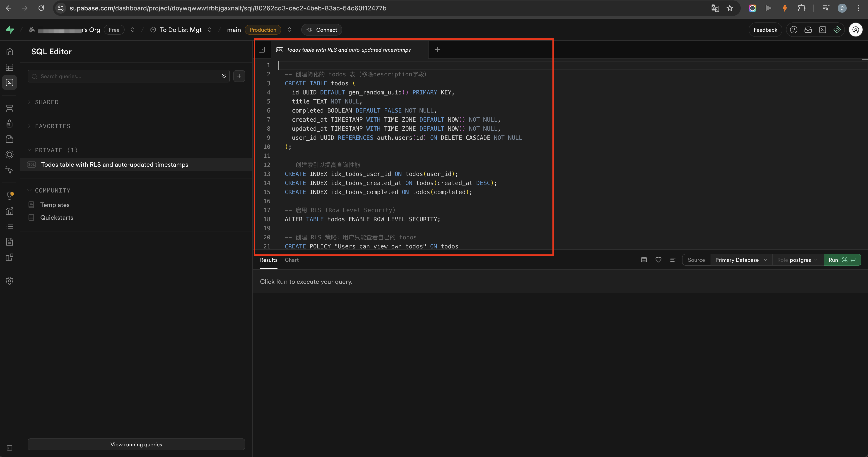
Task: Create new query with plus button
Action: (239, 76)
